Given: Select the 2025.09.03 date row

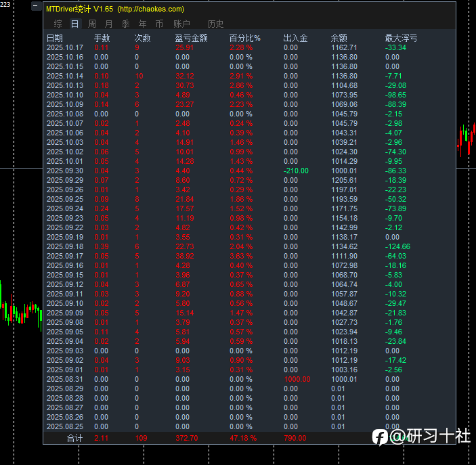Looking at the screenshot, I should 65,351.
